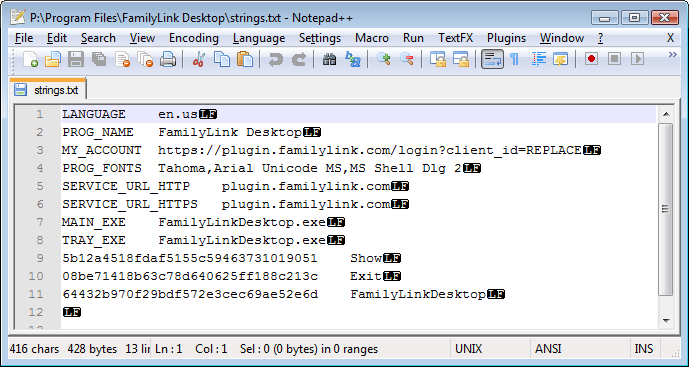Click the '416 chars 428 bytes' status text

click(63, 349)
